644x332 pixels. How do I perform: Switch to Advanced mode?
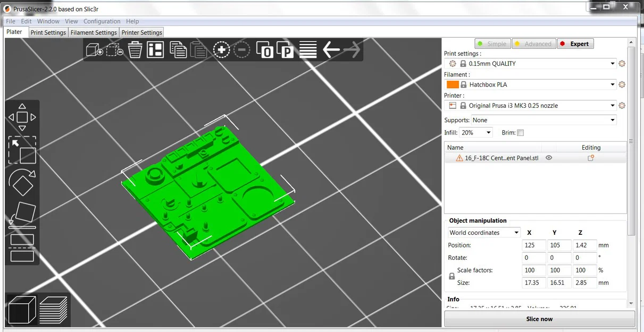[x=533, y=44]
